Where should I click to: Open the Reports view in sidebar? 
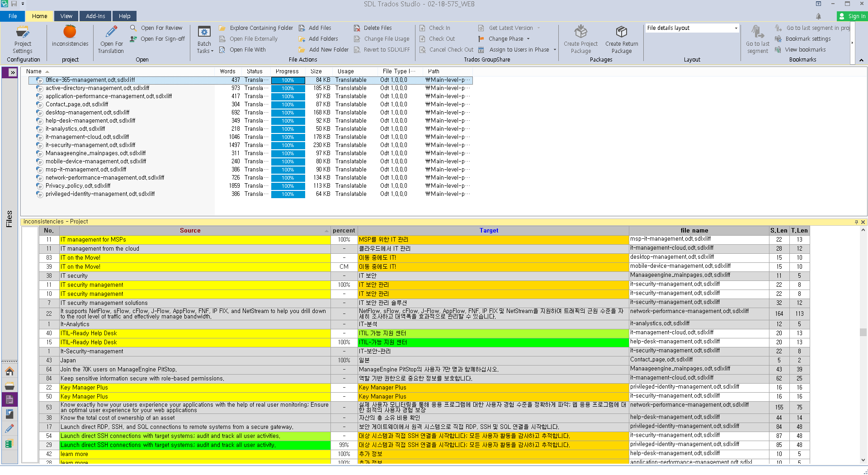click(9, 414)
